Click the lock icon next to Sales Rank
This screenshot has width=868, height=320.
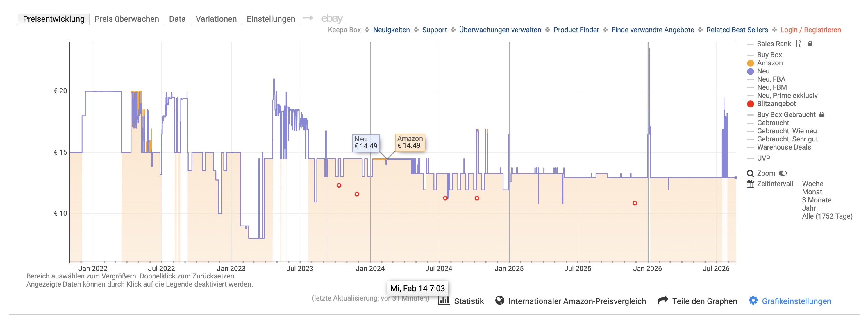pos(810,44)
